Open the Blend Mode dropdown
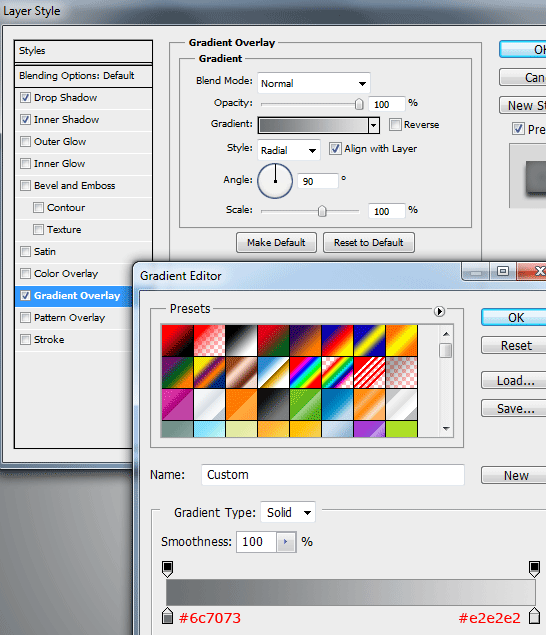This screenshot has height=635, width=546. (x=314, y=83)
